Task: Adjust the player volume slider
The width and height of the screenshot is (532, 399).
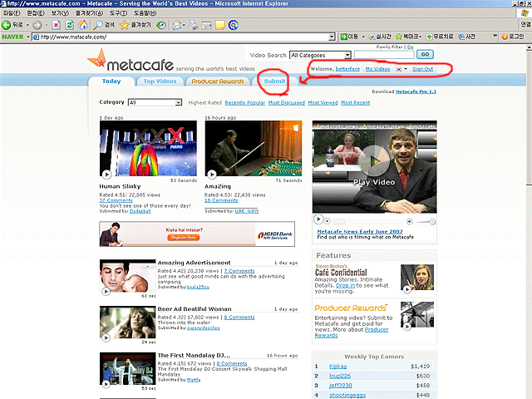Action: [x=426, y=222]
